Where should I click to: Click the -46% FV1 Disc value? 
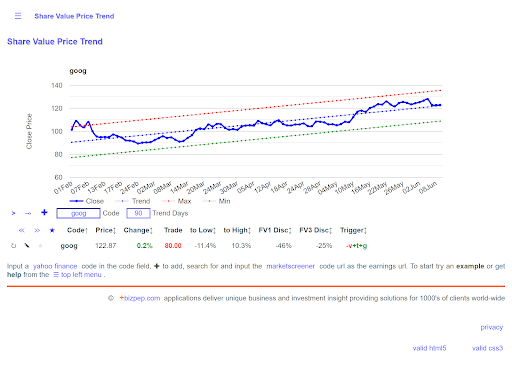coord(284,246)
